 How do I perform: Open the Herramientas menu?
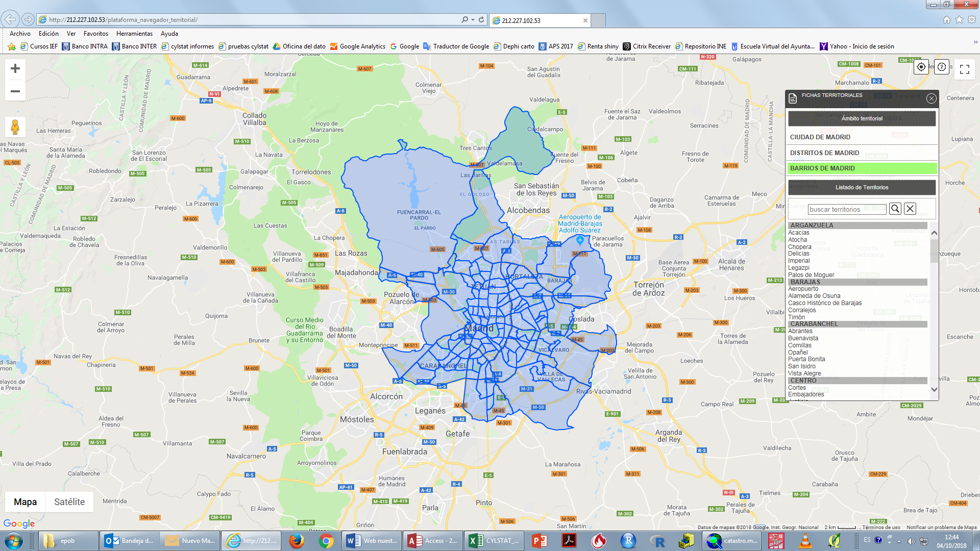pyautogui.click(x=134, y=34)
